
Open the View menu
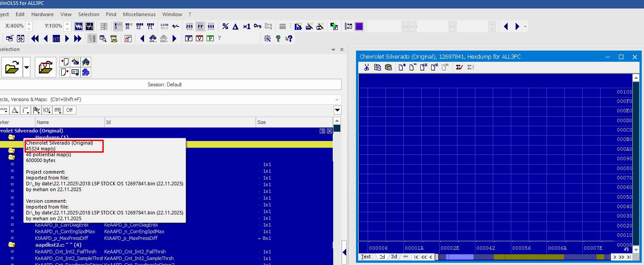point(66,14)
